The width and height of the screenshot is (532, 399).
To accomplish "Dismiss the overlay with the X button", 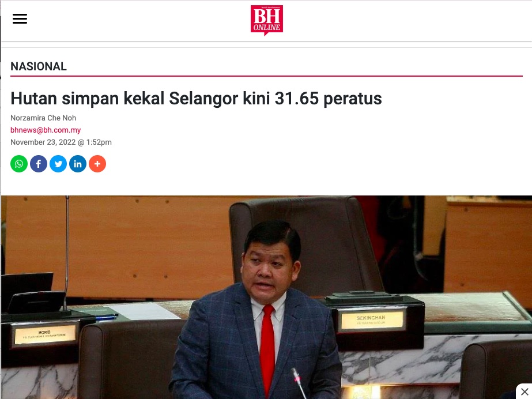I will [x=525, y=392].
